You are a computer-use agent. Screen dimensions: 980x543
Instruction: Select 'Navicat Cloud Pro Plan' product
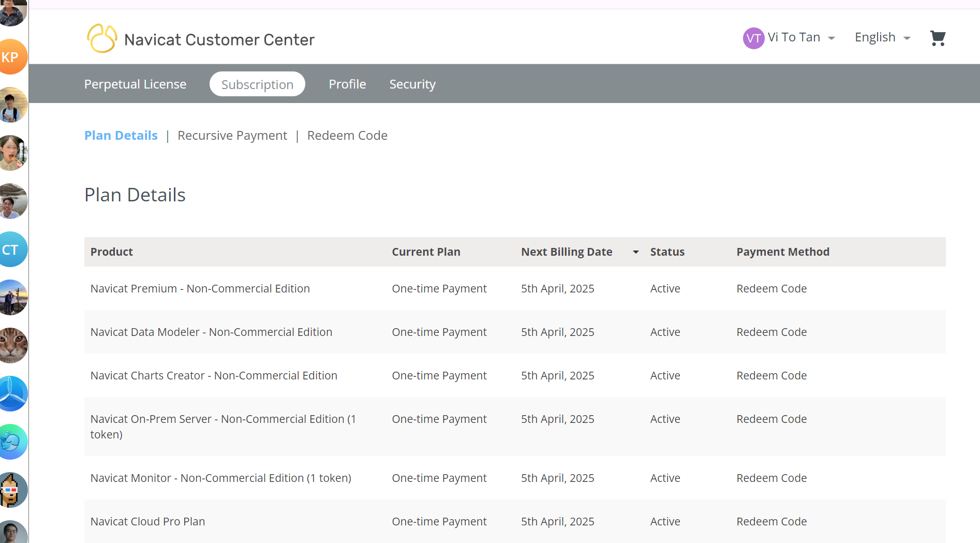pos(147,522)
